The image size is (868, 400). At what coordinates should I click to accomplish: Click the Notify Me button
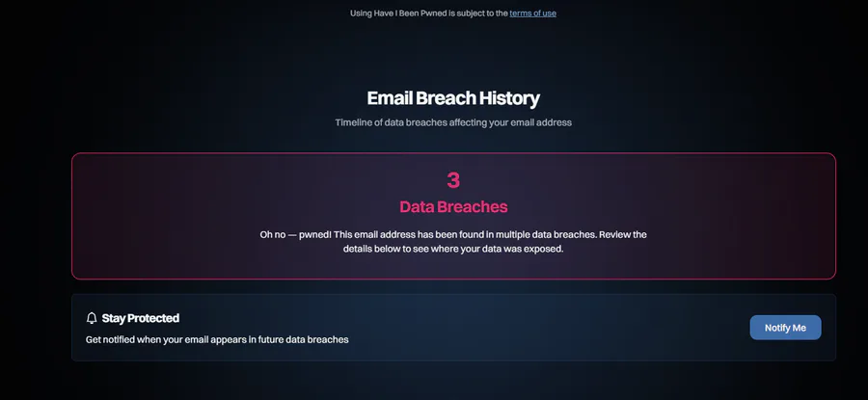(785, 328)
